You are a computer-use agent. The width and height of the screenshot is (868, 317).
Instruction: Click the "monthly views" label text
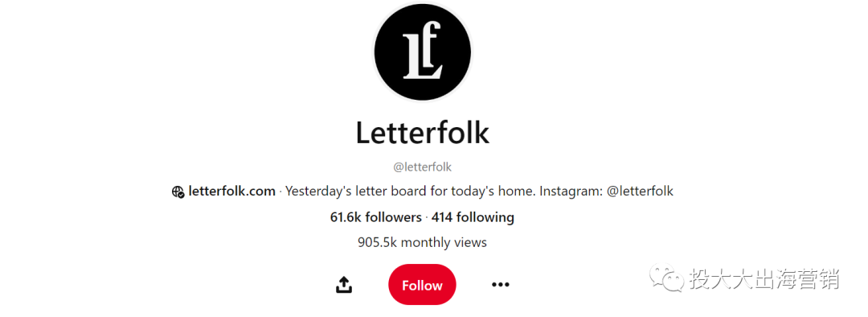(x=444, y=242)
